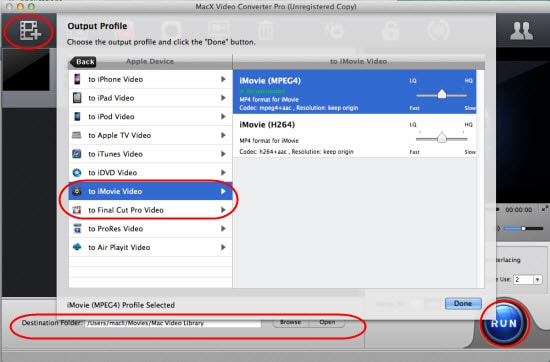Image resolution: width=550 pixels, height=362 pixels.
Task: Expand arrow for to iPad Video
Action: point(223,98)
